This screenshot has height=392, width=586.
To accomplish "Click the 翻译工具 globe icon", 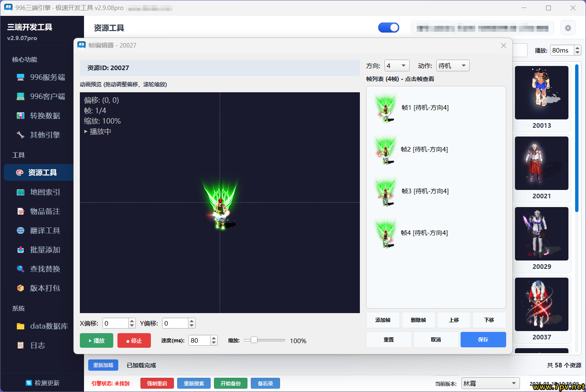I will [x=20, y=230].
